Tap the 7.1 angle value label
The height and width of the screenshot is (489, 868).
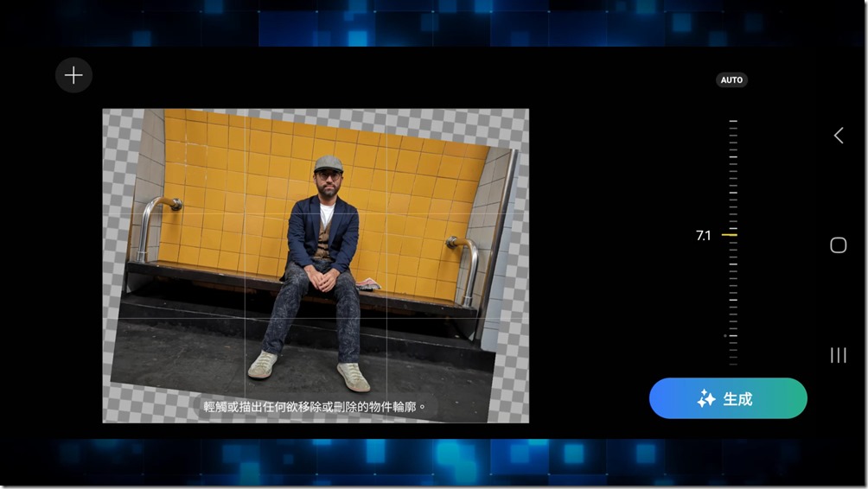click(703, 236)
